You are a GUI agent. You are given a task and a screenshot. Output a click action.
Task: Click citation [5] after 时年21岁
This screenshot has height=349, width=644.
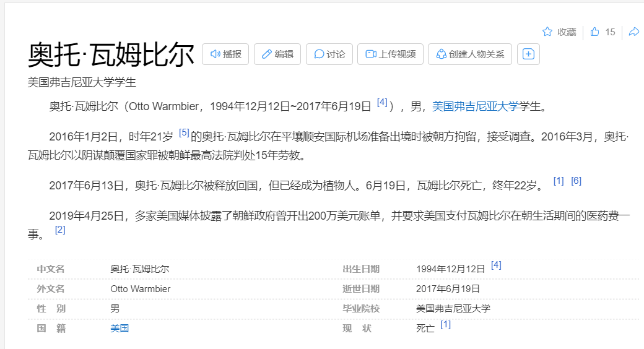click(184, 132)
